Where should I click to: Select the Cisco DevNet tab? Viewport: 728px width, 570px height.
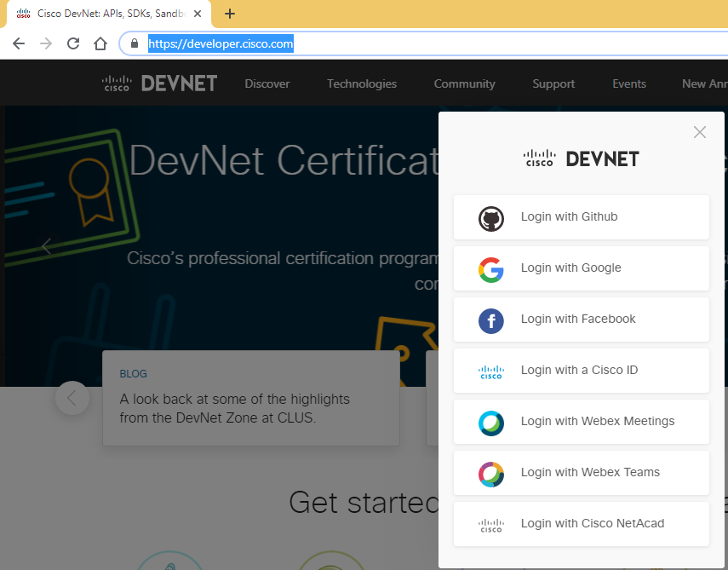click(x=109, y=14)
